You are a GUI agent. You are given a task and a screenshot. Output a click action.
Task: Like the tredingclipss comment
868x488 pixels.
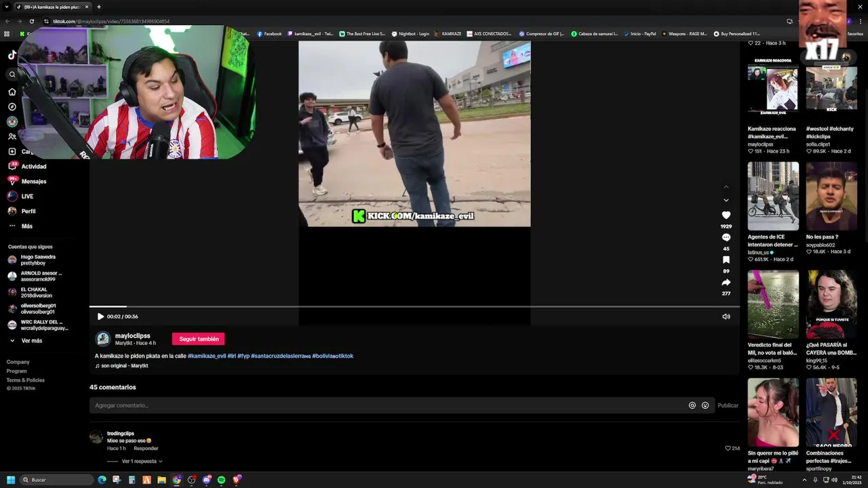728,448
